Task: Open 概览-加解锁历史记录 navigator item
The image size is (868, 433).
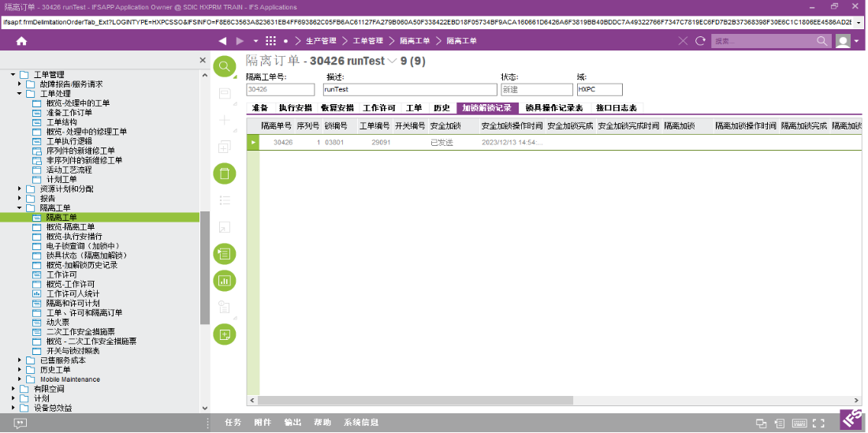Action: [x=82, y=265]
